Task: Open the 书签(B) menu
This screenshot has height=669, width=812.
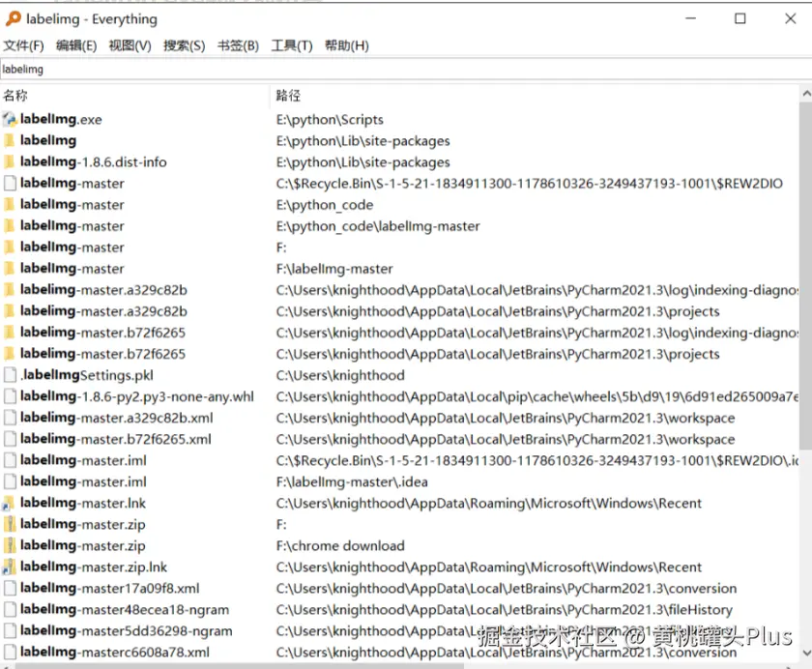Action: point(238,45)
